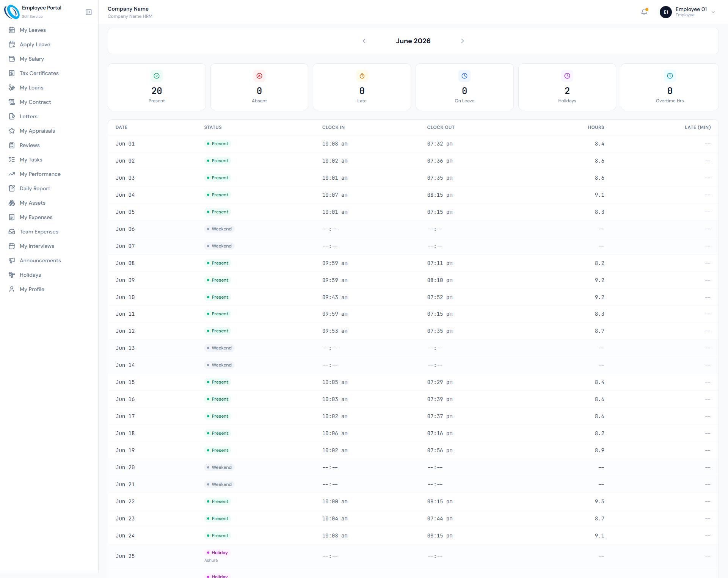
Task: Click the My Leaves calendar icon
Action: click(x=12, y=30)
